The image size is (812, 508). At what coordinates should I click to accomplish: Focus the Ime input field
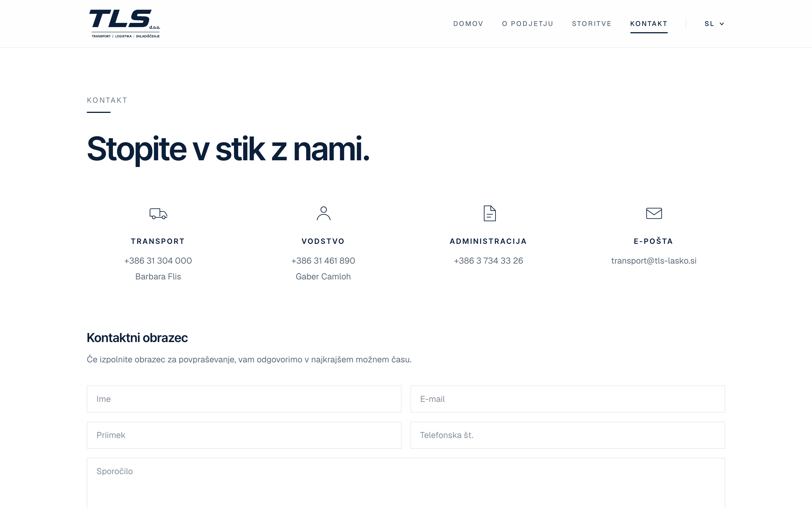coord(244,399)
